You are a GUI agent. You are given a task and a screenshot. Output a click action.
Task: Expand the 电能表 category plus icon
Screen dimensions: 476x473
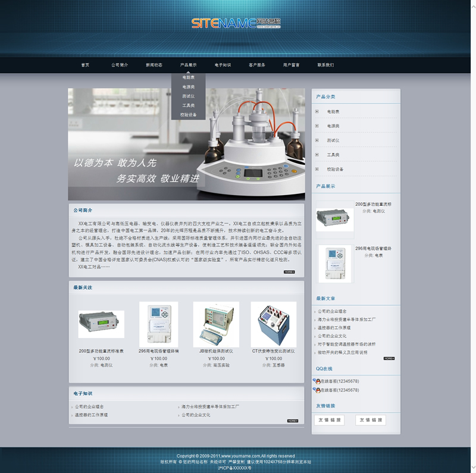coord(317,111)
